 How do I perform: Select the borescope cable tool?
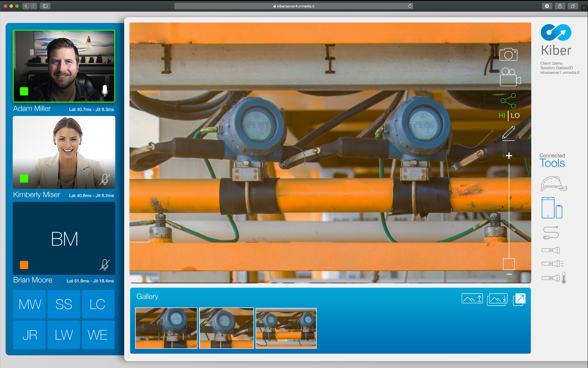click(551, 232)
